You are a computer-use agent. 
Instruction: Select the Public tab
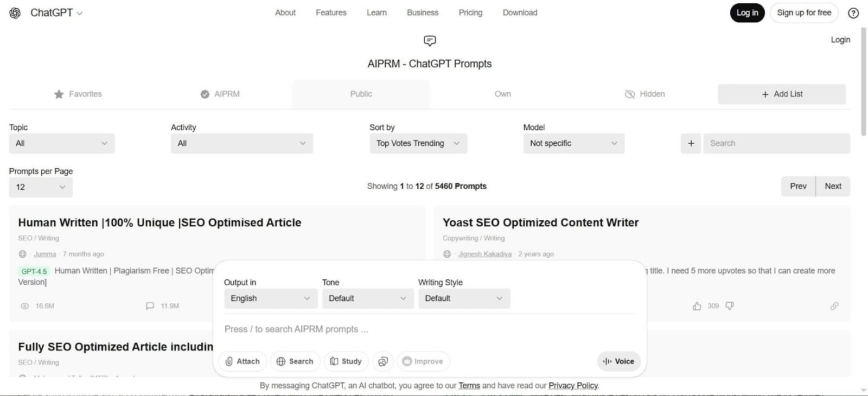pyautogui.click(x=361, y=94)
